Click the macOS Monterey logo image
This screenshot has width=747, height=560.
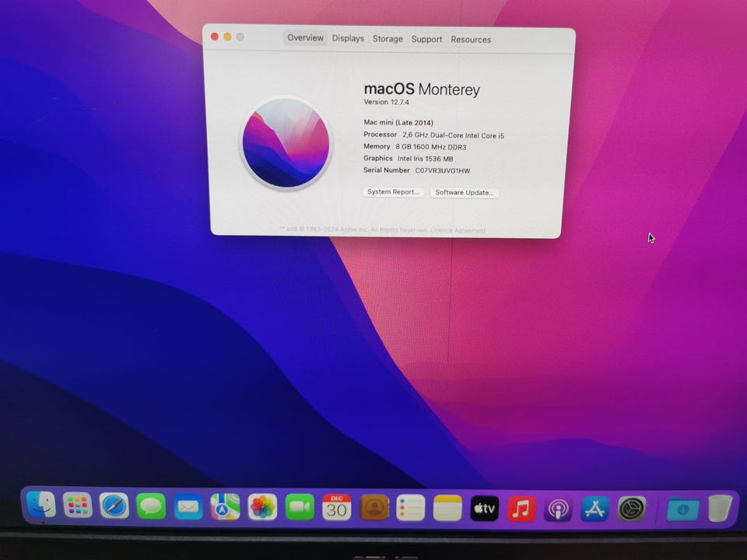coord(286,143)
